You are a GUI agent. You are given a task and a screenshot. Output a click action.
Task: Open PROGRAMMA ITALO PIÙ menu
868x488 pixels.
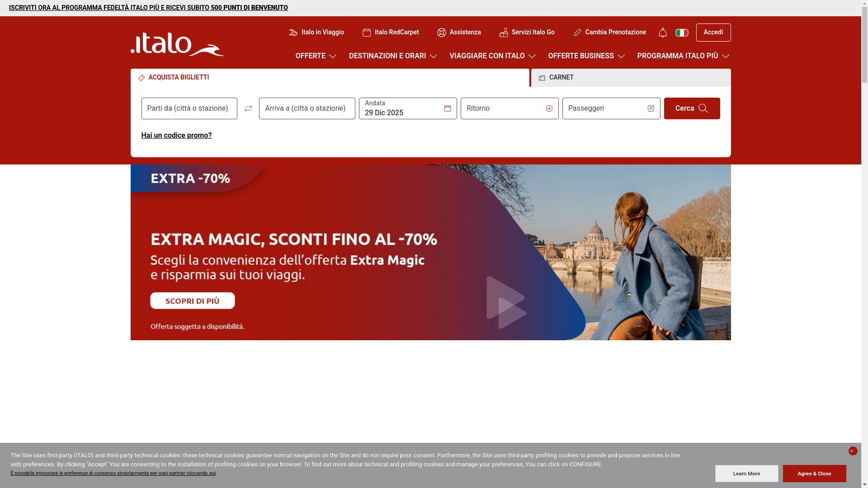pos(684,56)
